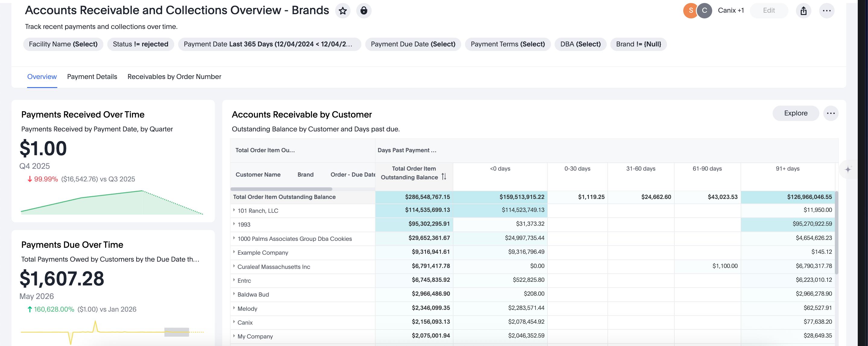Viewport: 868px width, 346px height.
Task: Switch to the Payment Details tab
Action: point(92,77)
